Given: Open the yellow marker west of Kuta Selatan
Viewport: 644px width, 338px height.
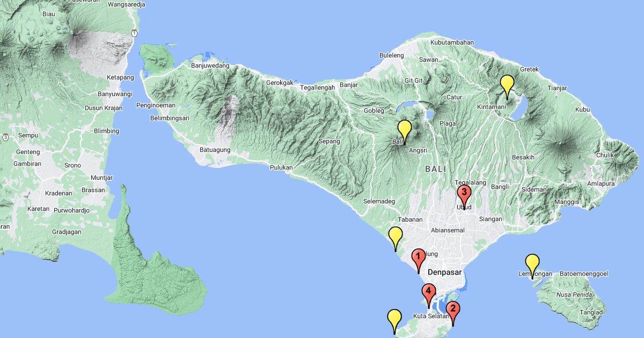Looking at the screenshot, I should tap(394, 321).
